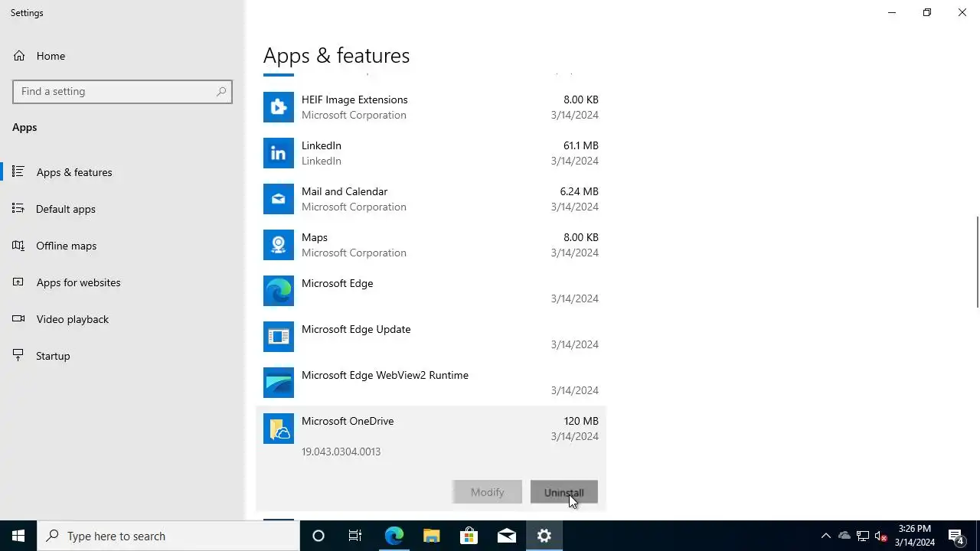Select the Mail and Calendar entry name
980x551 pixels.
pyautogui.click(x=345, y=191)
